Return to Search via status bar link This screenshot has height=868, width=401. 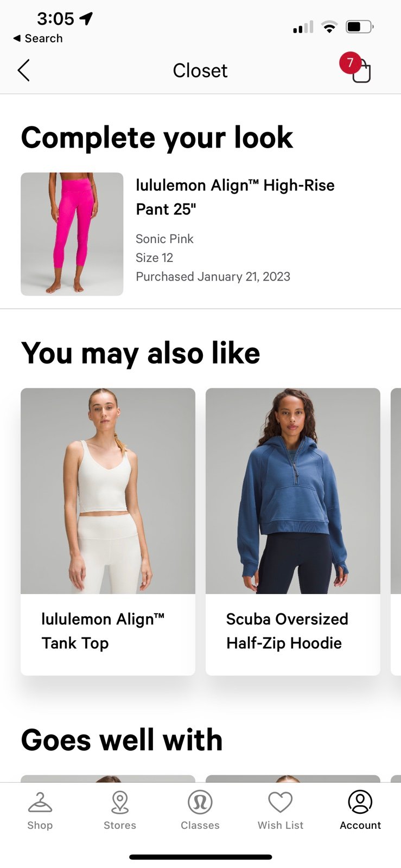coord(38,39)
